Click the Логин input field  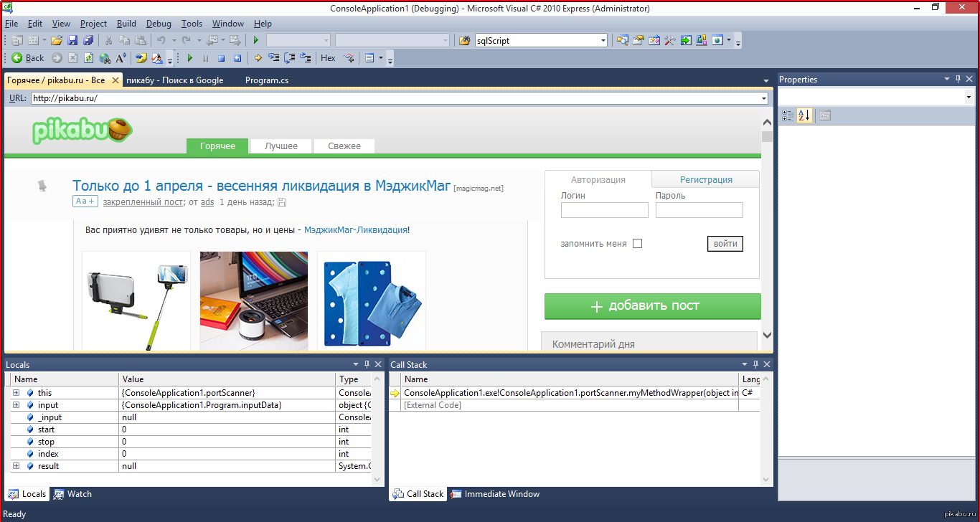604,210
